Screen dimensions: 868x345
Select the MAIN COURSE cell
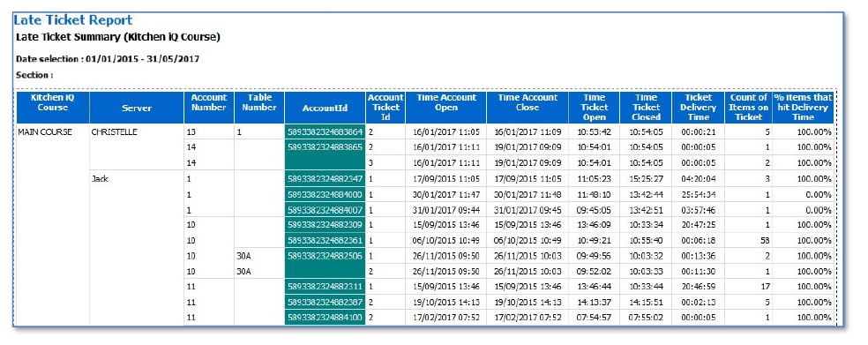pos(45,131)
